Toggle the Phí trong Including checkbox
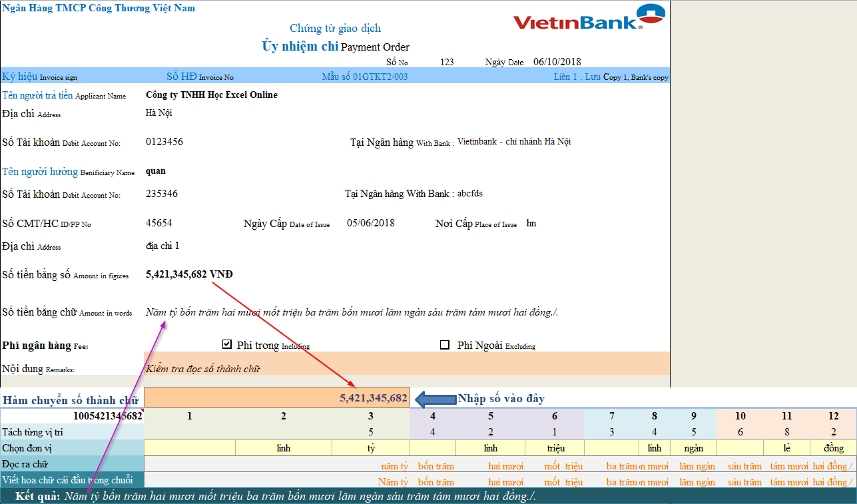Image resolution: width=857 pixels, height=504 pixels. click(x=227, y=344)
